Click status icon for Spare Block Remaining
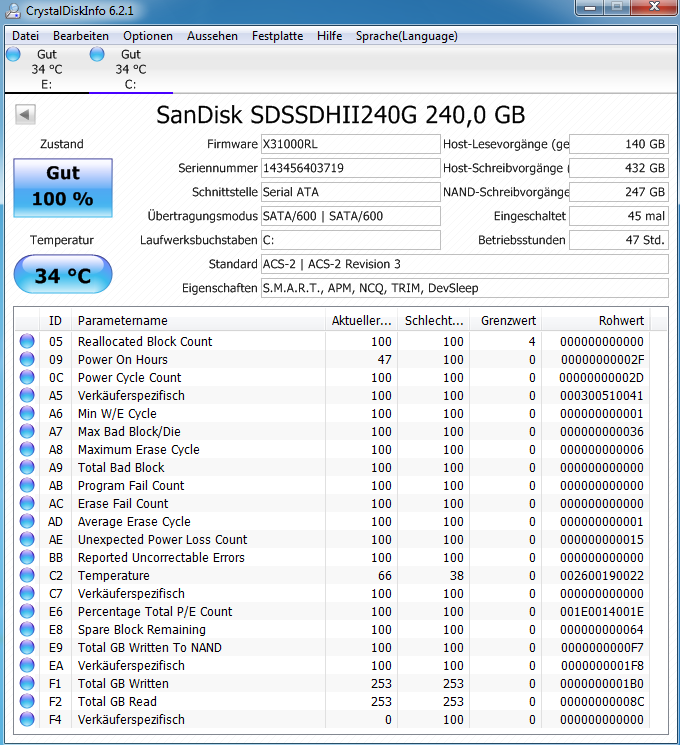Viewport: 680px width, 745px height. pyautogui.click(x=27, y=630)
